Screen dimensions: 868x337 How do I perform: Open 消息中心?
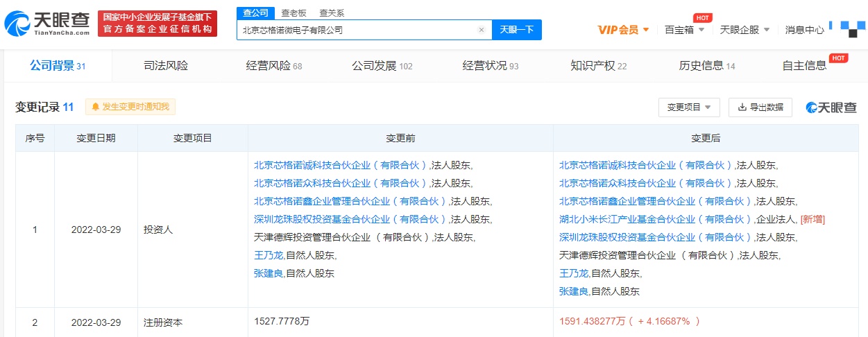(x=805, y=30)
